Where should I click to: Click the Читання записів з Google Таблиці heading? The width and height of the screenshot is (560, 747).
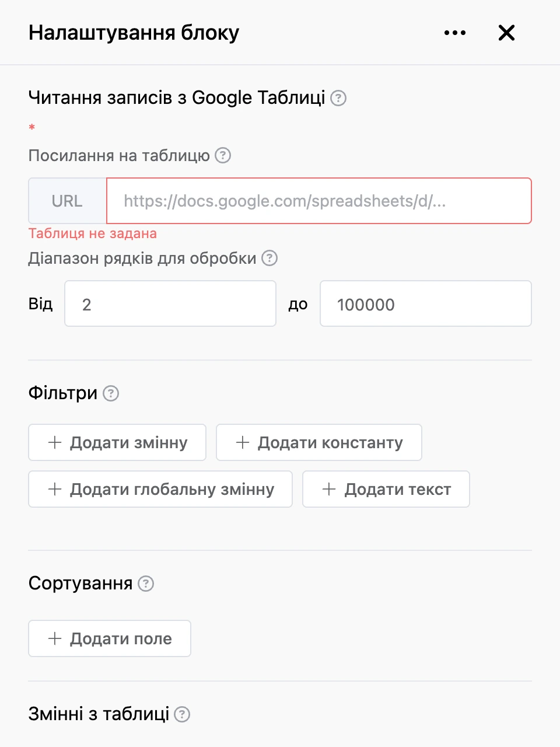[x=177, y=97]
